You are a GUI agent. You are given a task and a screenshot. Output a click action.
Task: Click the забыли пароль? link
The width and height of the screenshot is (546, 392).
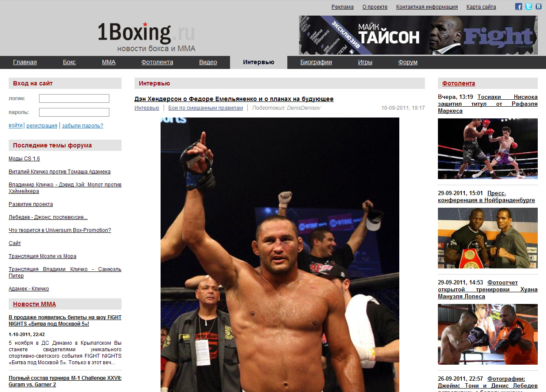[x=82, y=126]
